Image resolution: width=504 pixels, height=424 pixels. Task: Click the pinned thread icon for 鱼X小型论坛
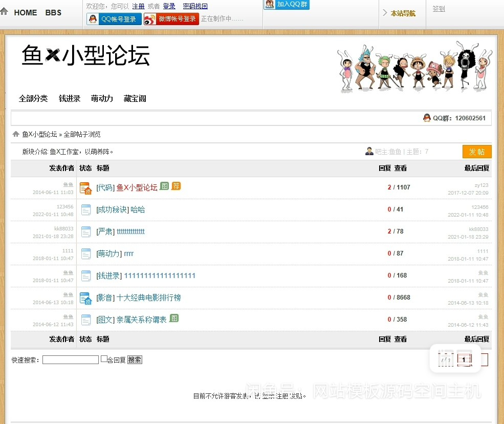tap(86, 188)
